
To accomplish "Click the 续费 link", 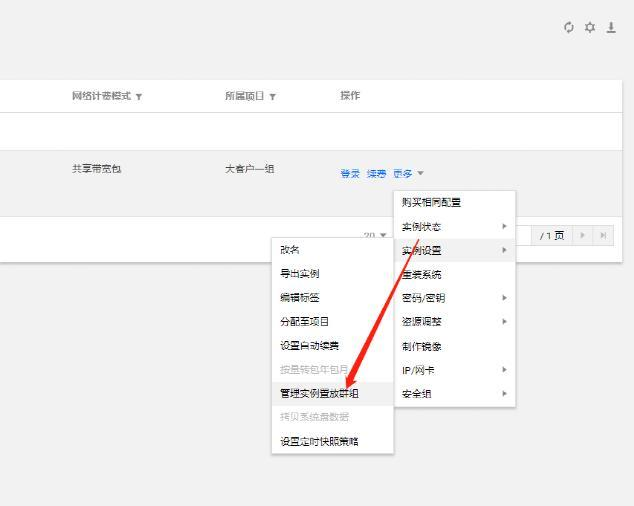I will pos(376,174).
